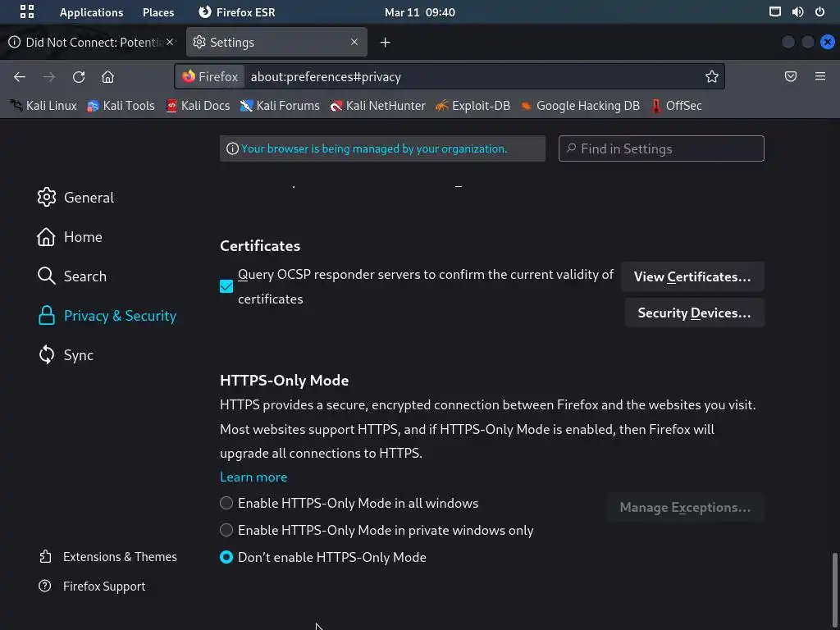The image size is (840, 630).
Task: Go to the Firefox home page icon
Action: [x=107, y=76]
